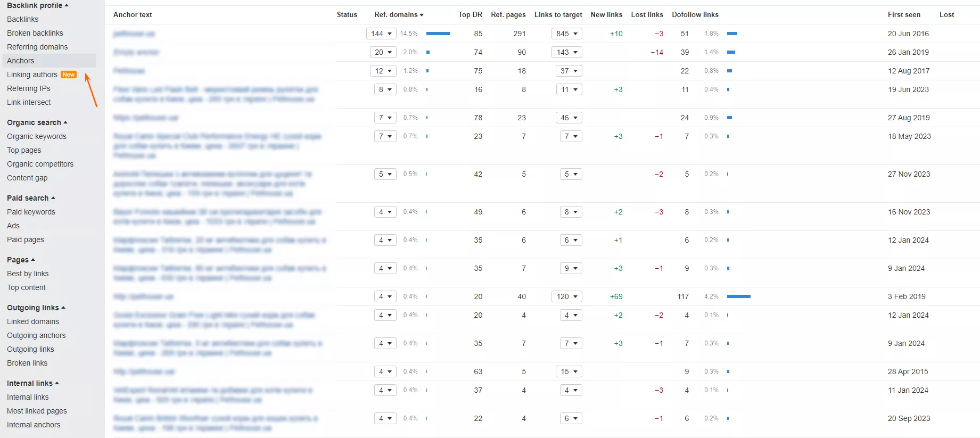Collapse the Paid search section
The width and height of the screenshot is (980, 438).
coord(31,198)
